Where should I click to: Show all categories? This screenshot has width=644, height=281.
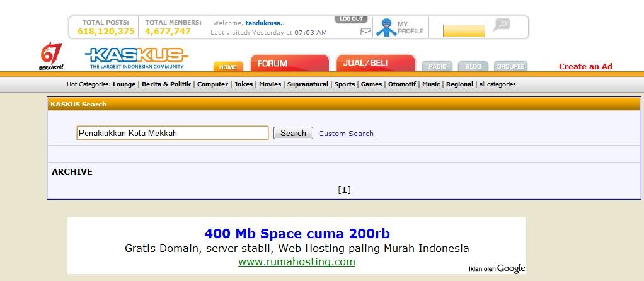(x=497, y=84)
